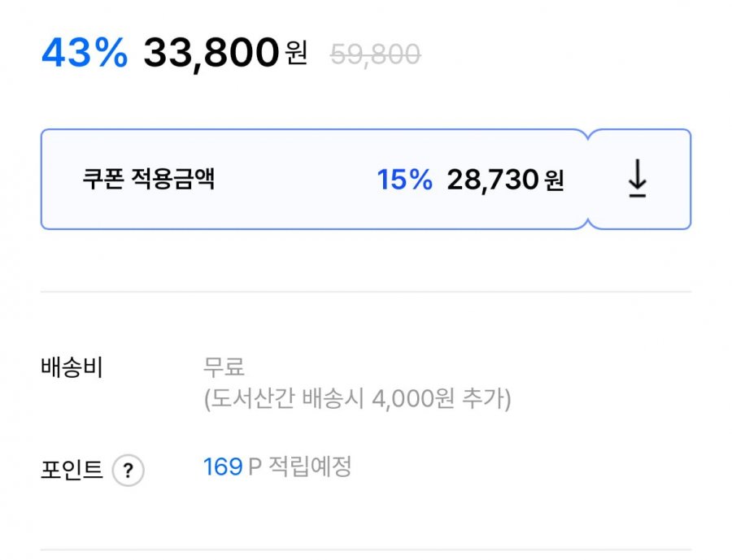Click the 원 unit after 28,730

pyautogui.click(x=554, y=180)
